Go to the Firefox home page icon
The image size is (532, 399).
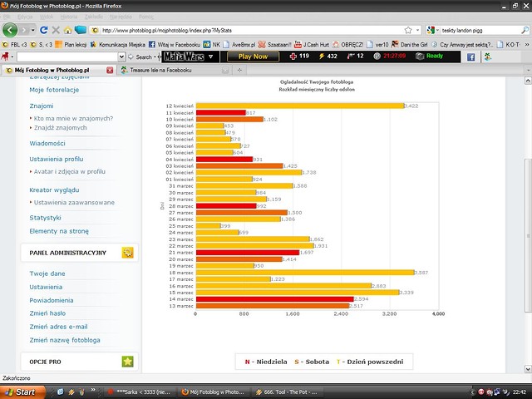(x=68, y=30)
